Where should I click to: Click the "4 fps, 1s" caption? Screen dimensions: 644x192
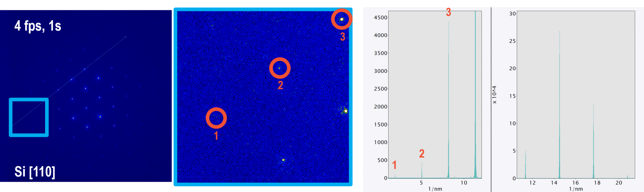pyautogui.click(x=38, y=26)
